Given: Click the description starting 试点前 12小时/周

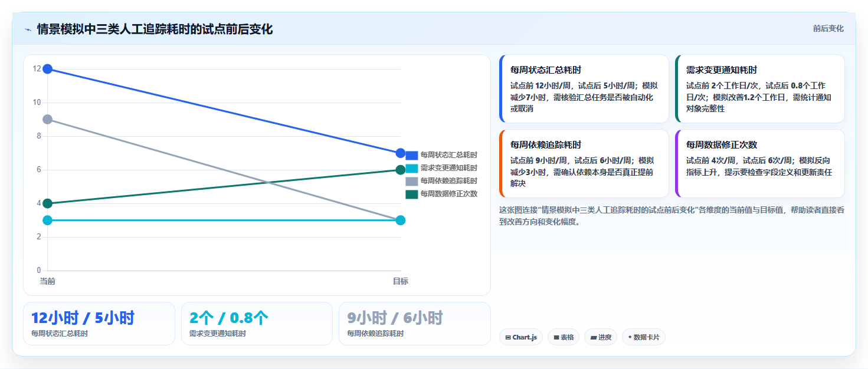Looking at the screenshot, I should point(584,97).
